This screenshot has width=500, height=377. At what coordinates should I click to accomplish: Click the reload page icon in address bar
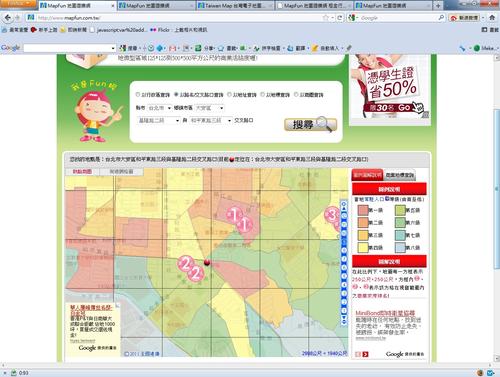[340, 18]
